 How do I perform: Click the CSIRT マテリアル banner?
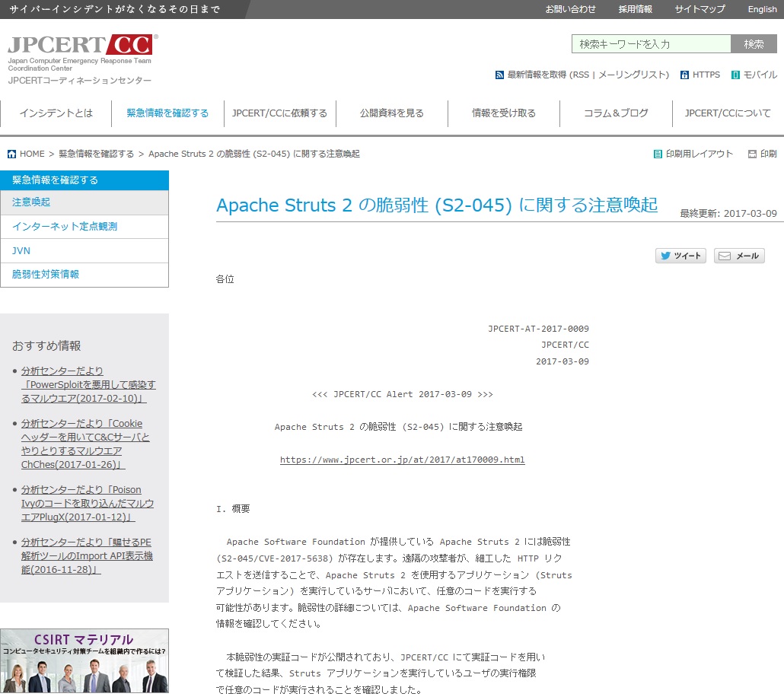pyautogui.click(x=84, y=660)
